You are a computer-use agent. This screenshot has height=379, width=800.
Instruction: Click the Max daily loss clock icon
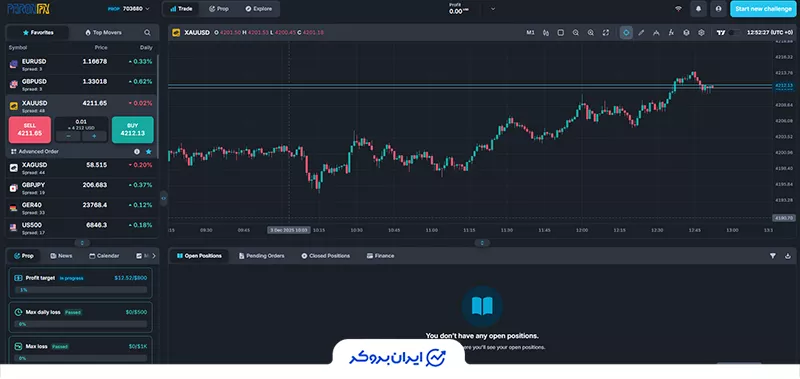[x=18, y=312]
